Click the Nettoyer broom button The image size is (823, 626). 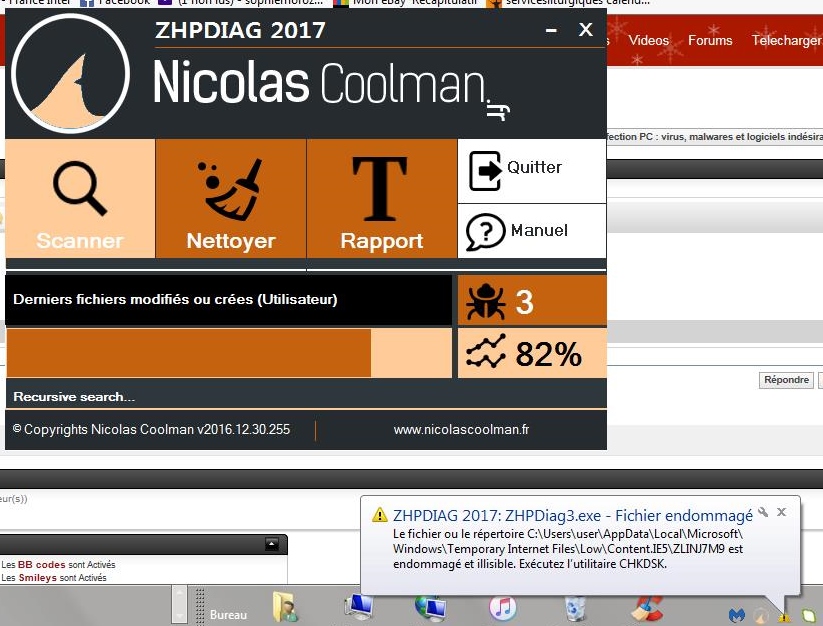pos(231,198)
